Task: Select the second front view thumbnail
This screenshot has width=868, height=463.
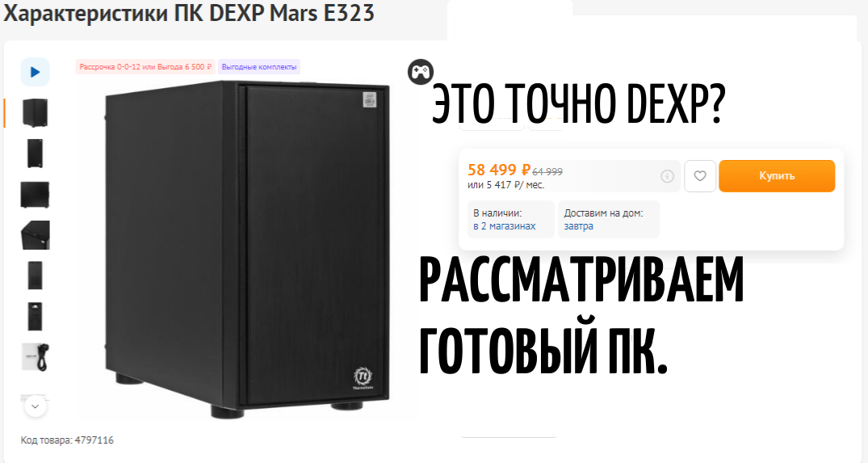Action: pos(35,154)
